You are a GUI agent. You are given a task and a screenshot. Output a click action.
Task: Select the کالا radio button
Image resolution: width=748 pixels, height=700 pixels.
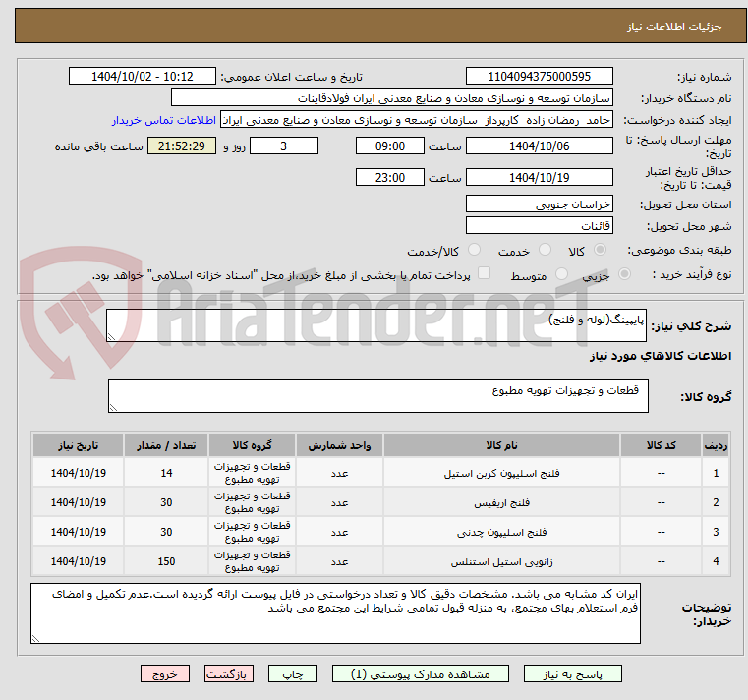click(601, 250)
